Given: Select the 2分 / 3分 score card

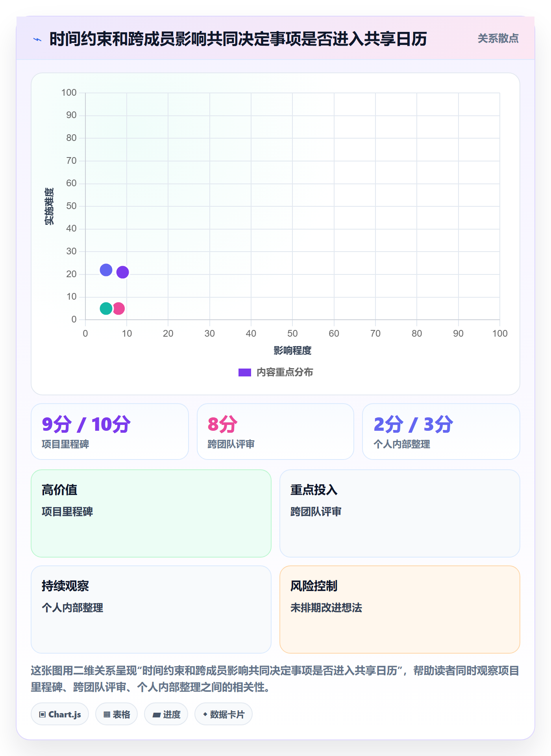Looking at the screenshot, I should point(441,432).
